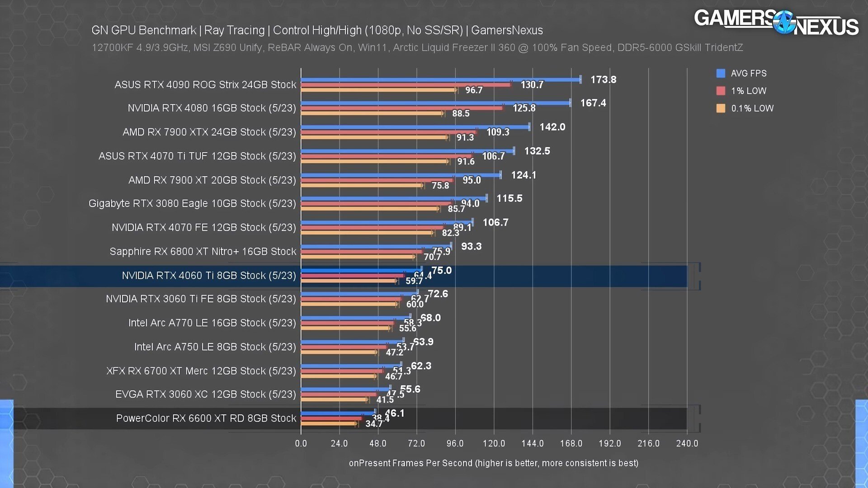This screenshot has height=488, width=868.
Task: Click the 72.0 x-axis tick label
Action: [x=416, y=443]
